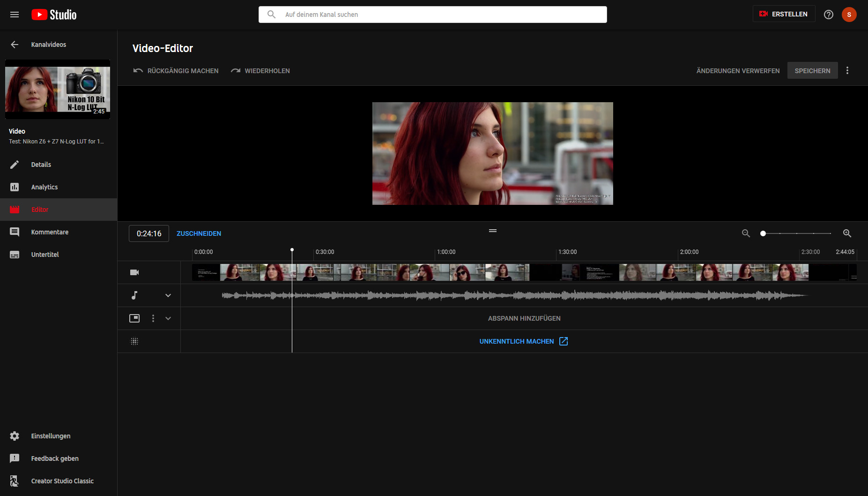The height and width of the screenshot is (496, 868).
Task: Click the end screen track icon
Action: 134,318
